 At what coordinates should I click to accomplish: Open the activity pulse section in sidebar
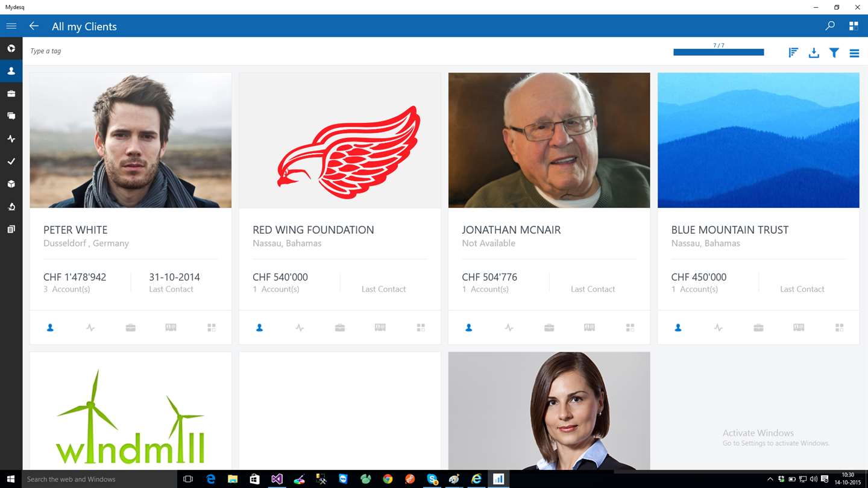pos(11,139)
